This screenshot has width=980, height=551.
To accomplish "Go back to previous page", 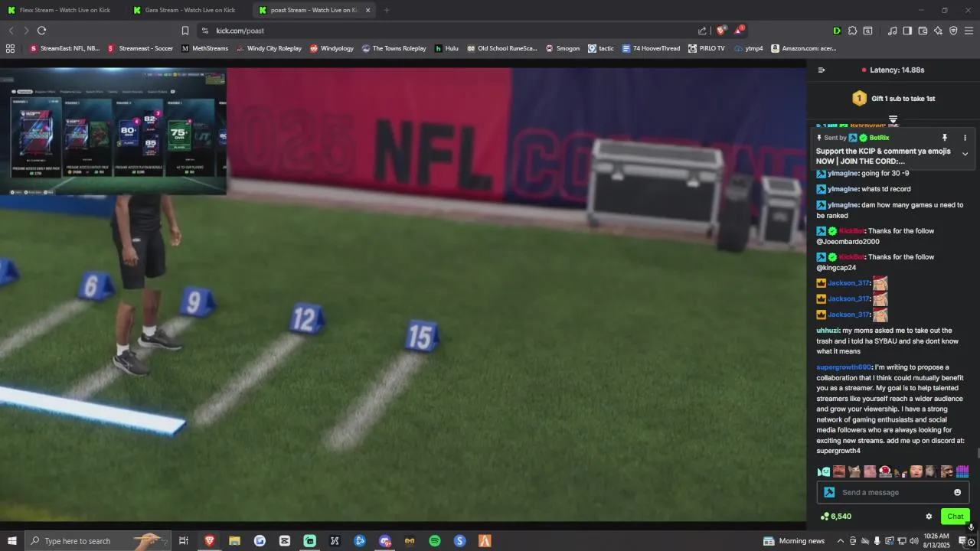I will click(11, 31).
